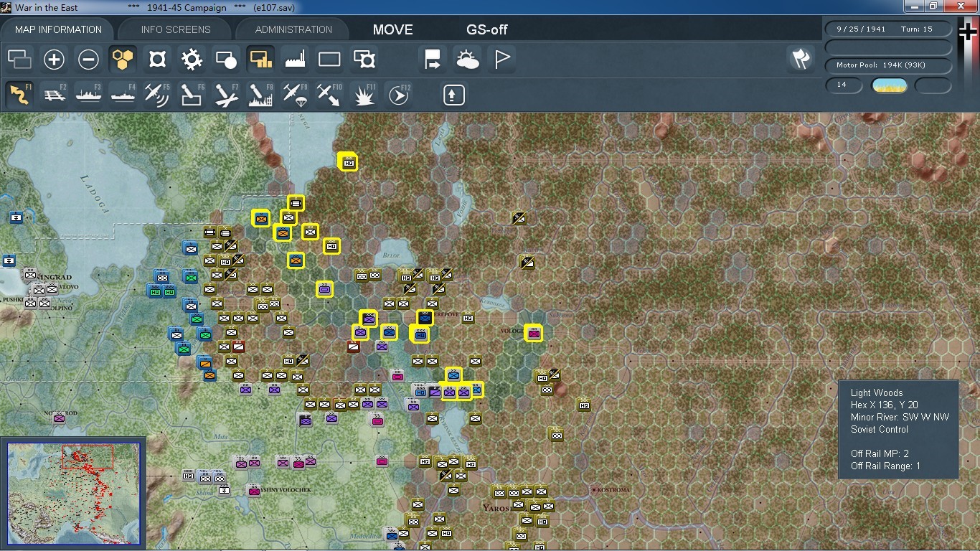Toggle the hex grid honeycomb display
The width and height of the screenshot is (980, 551).
click(123, 60)
